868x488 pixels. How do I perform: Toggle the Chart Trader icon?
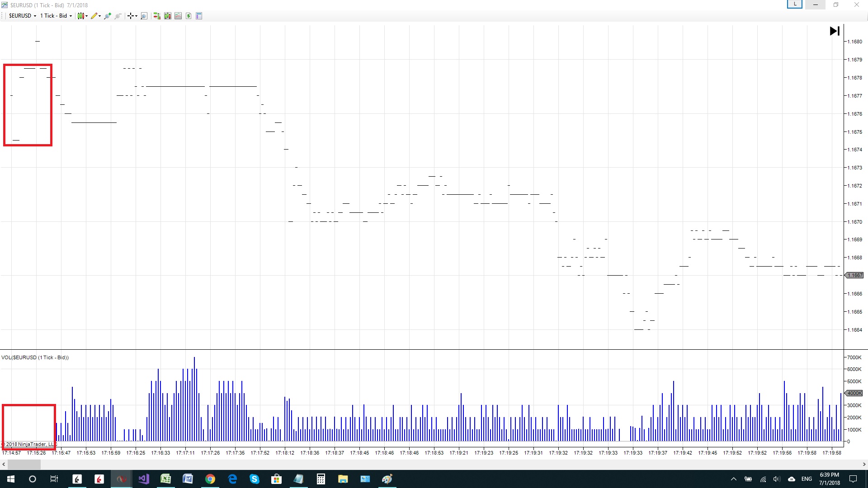pyautogui.click(x=157, y=16)
